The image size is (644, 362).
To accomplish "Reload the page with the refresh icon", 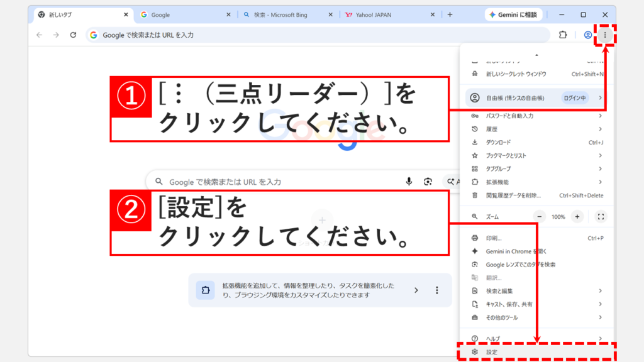I will point(73,35).
